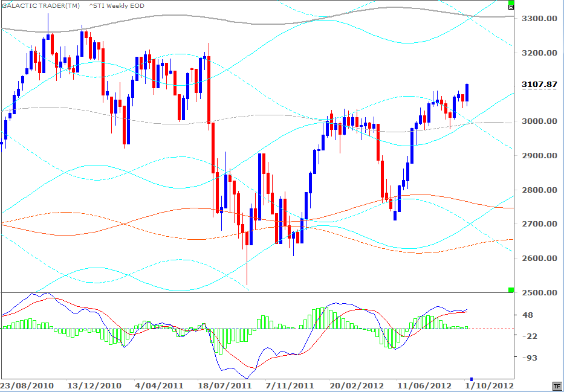The image size is (564, 392).
Task: Click the GALACTIC TRADER(TM) title text
Action: [x=41, y=6]
